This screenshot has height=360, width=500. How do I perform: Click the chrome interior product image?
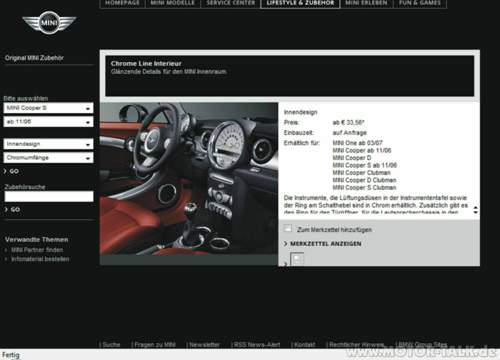click(189, 179)
